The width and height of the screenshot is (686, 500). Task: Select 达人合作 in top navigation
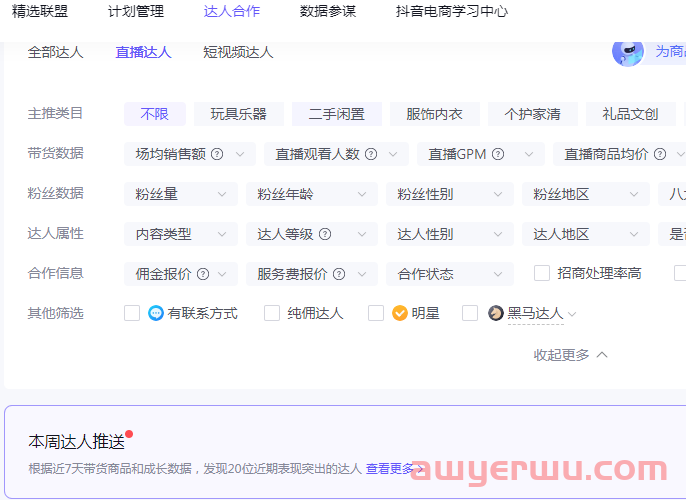pos(232,11)
